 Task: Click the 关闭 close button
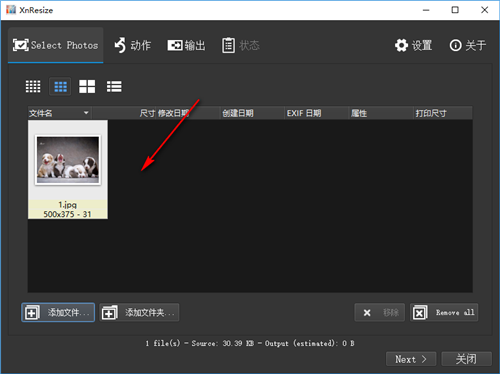coord(466,359)
